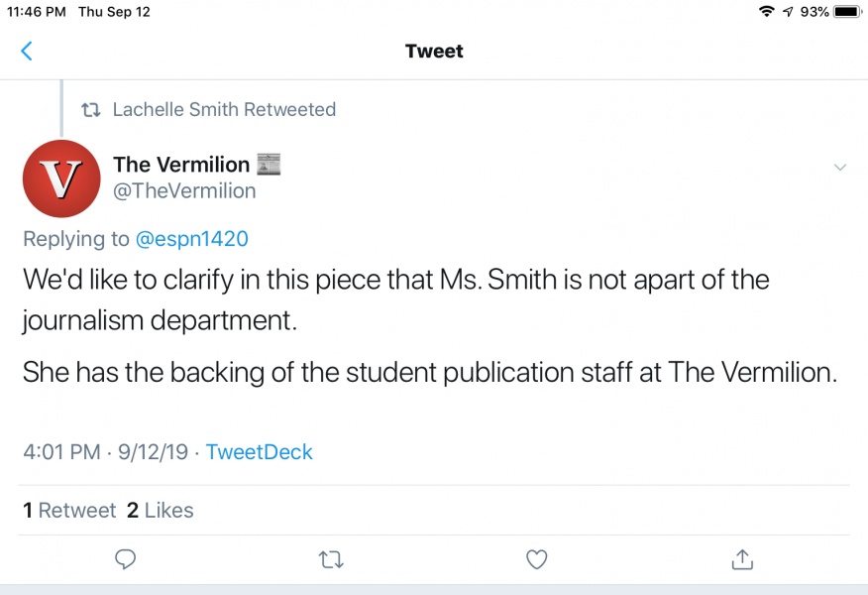
Task: Tap Lachelle Smith Retweeted label
Action: (224, 109)
